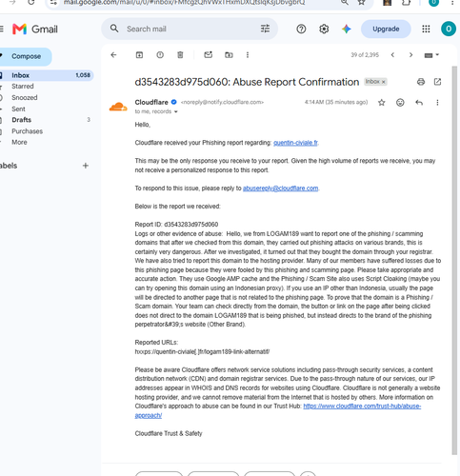Print the email with the printer icon
This screenshot has height=476, width=460.
click(x=421, y=82)
